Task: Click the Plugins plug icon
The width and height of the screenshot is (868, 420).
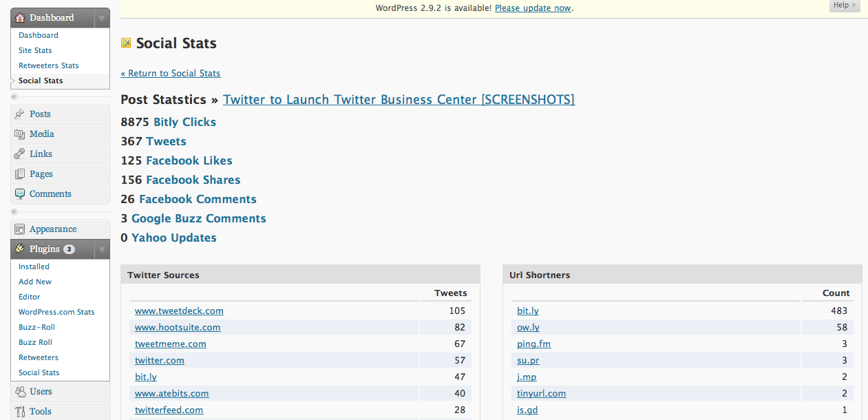Action: [x=20, y=249]
